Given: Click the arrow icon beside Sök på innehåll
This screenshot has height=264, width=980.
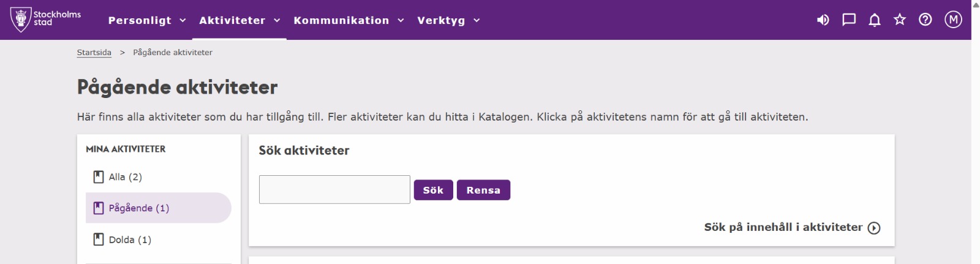Looking at the screenshot, I should point(874,228).
